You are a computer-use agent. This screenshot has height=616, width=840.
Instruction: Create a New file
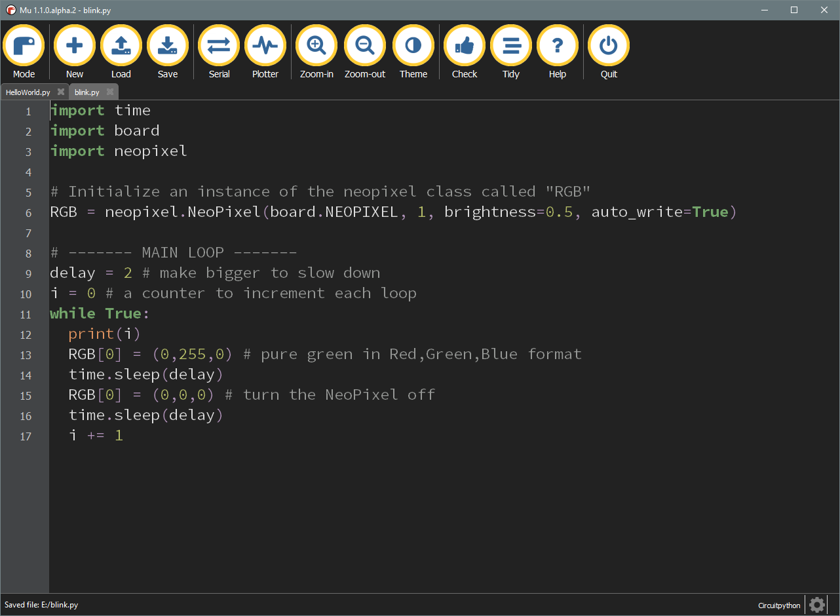pos(75,52)
